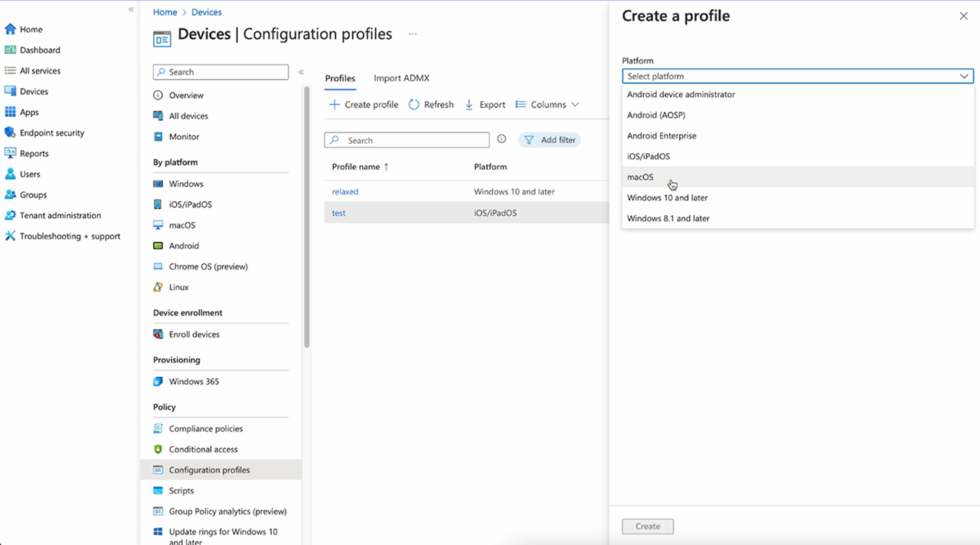Collapse the left navigation with double chevron
Image resolution: width=980 pixels, height=545 pixels.
tap(131, 9)
